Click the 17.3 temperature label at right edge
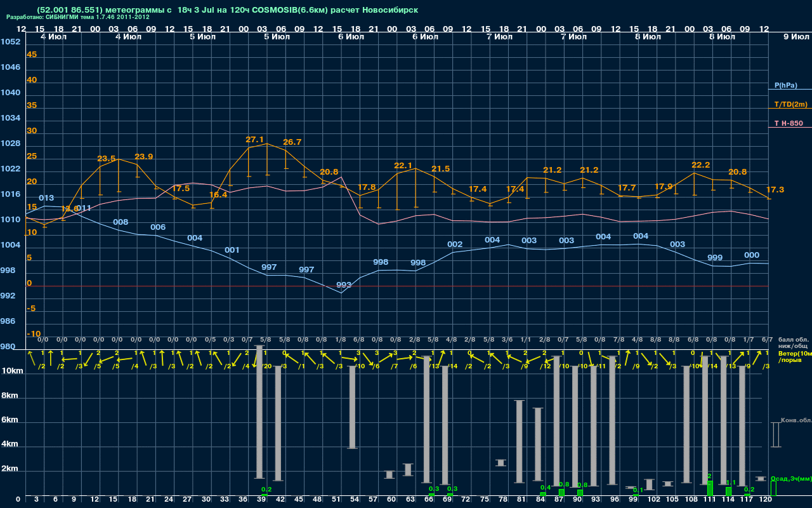Image resolution: width=812 pixels, height=508 pixels. [775, 190]
